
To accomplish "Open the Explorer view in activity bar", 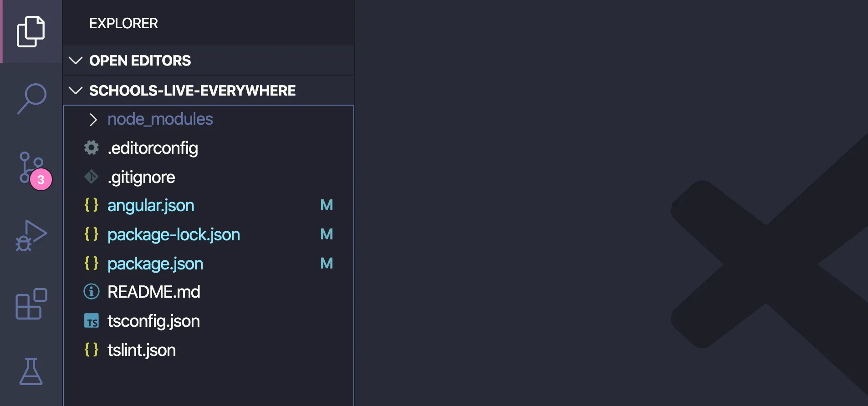I will [x=31, y=31].
